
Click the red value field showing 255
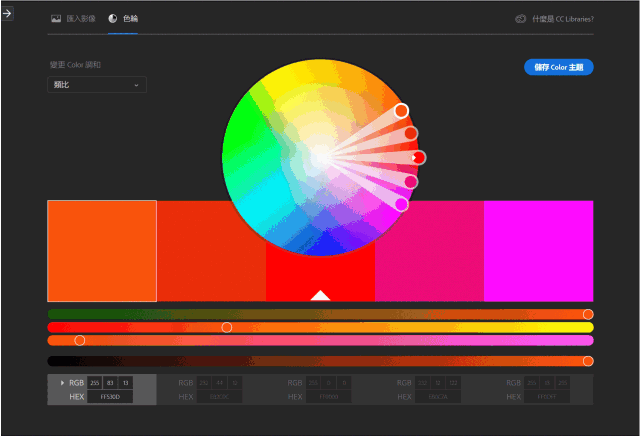click(x=95, y=383)
